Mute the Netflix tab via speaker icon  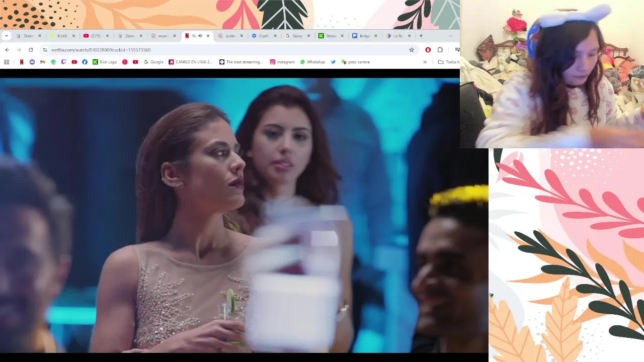pos(200,36)
